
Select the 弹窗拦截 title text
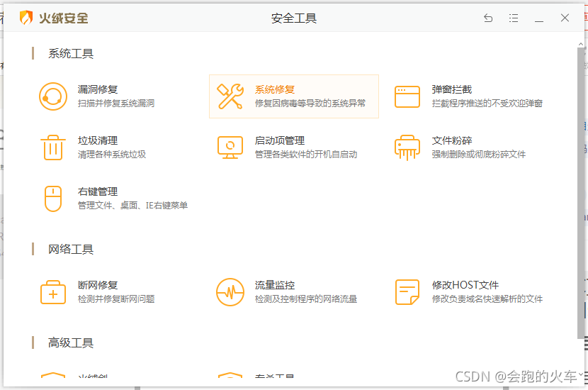(x=451, y=89)
